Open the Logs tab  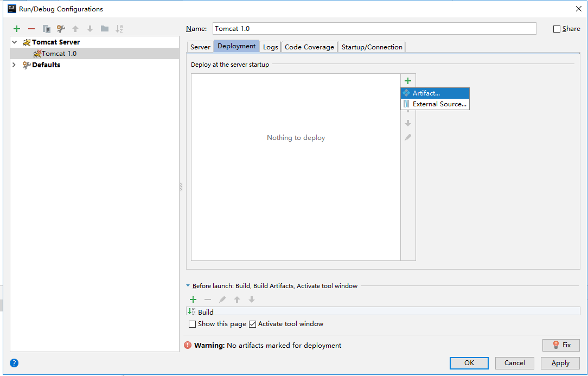point(270,47)
